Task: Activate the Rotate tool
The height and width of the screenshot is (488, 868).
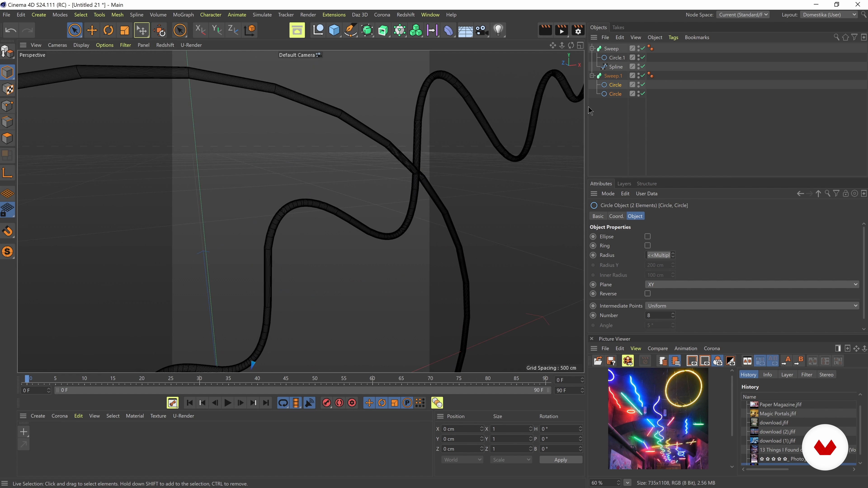Action: pyautogui.click(x=108, y=30)
